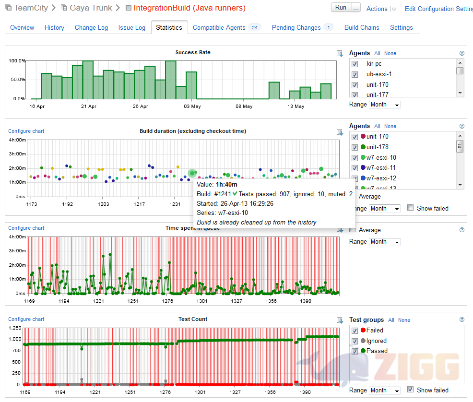
Task: Click the Time spent in queue collapse icon
Action: click(x=462, y=229)
